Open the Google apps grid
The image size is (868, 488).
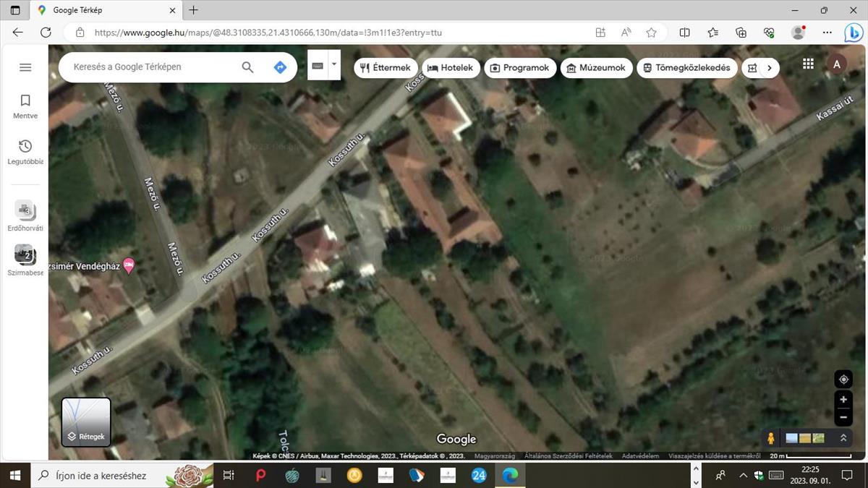(x=808, y=64)
